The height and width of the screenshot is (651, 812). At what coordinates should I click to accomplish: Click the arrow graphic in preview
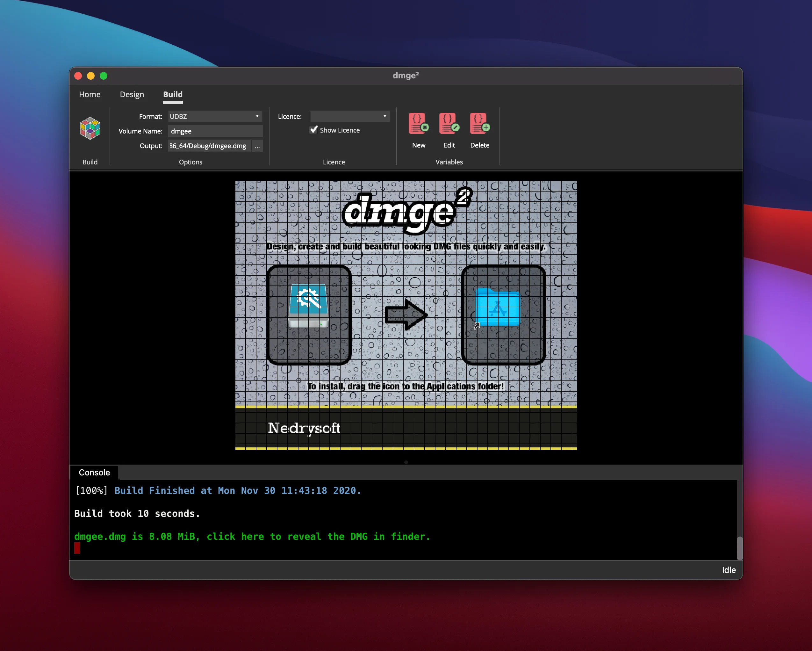[x=406, y=315]
